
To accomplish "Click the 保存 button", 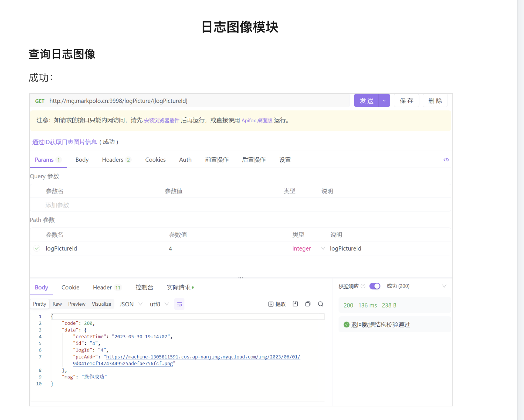I will tap(406, 101).
